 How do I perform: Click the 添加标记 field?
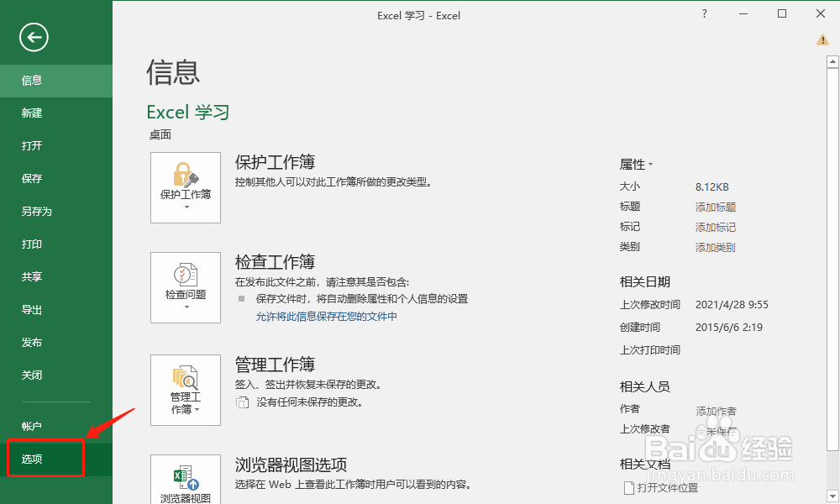click(716, 228)
